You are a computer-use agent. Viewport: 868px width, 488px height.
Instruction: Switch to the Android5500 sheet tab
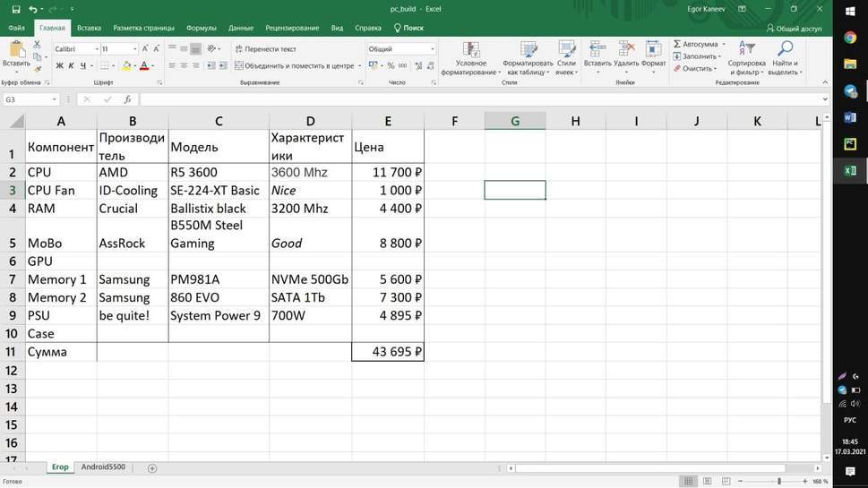pos(103,467)
